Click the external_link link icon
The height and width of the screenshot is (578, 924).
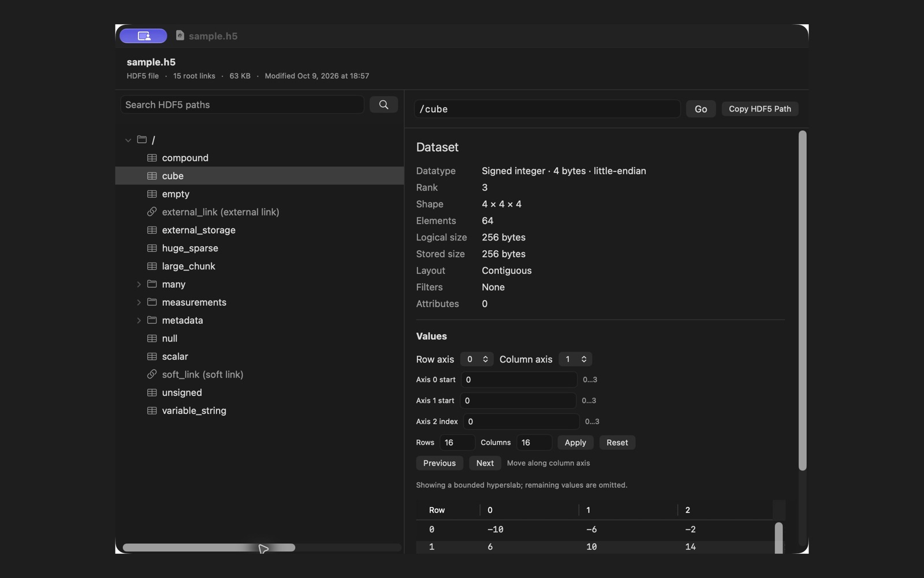[152, 212]
